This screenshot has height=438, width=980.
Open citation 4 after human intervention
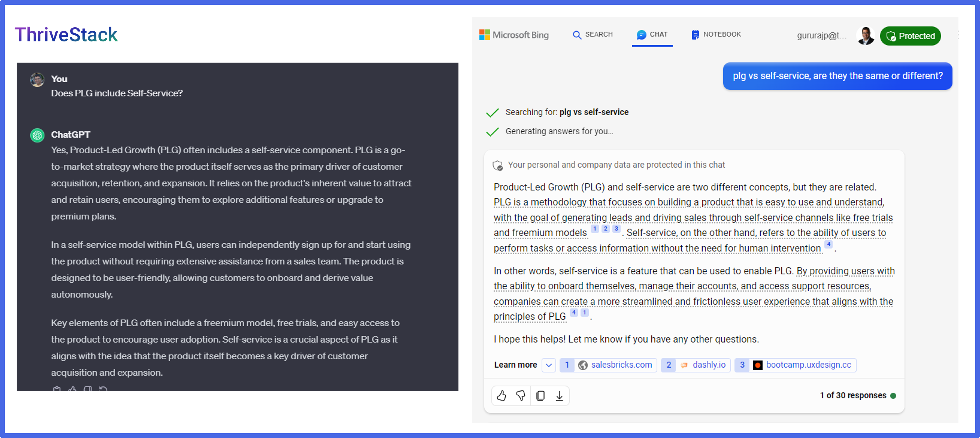point(828,244)
